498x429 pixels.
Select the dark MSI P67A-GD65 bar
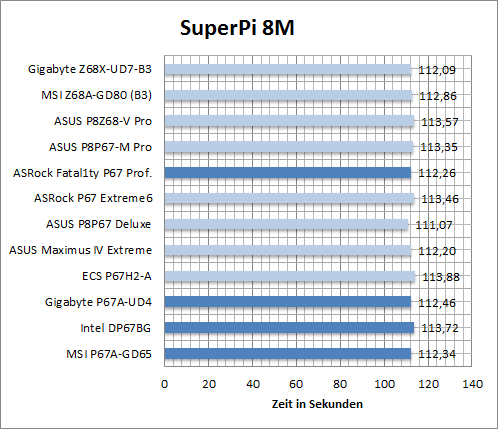288,354
